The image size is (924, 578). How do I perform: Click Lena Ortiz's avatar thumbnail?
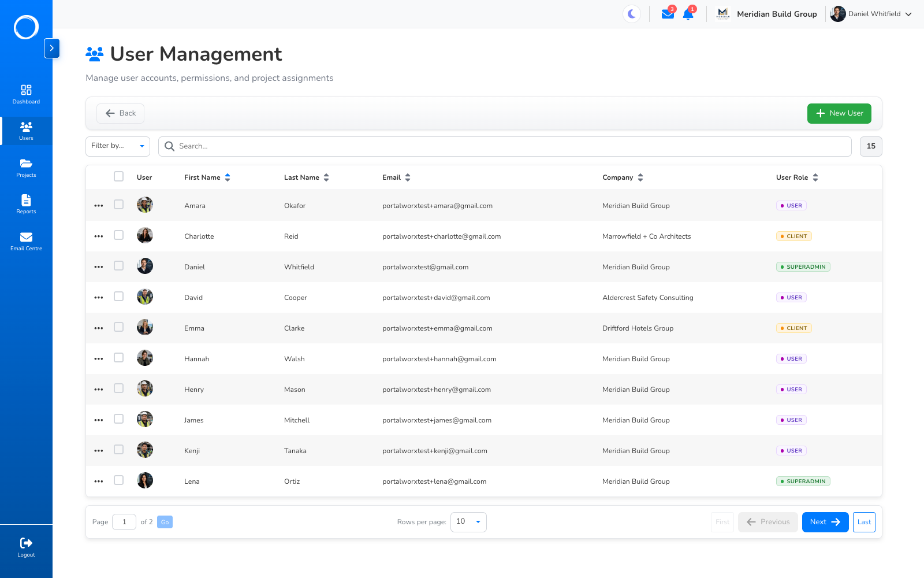tap(145, 480)
